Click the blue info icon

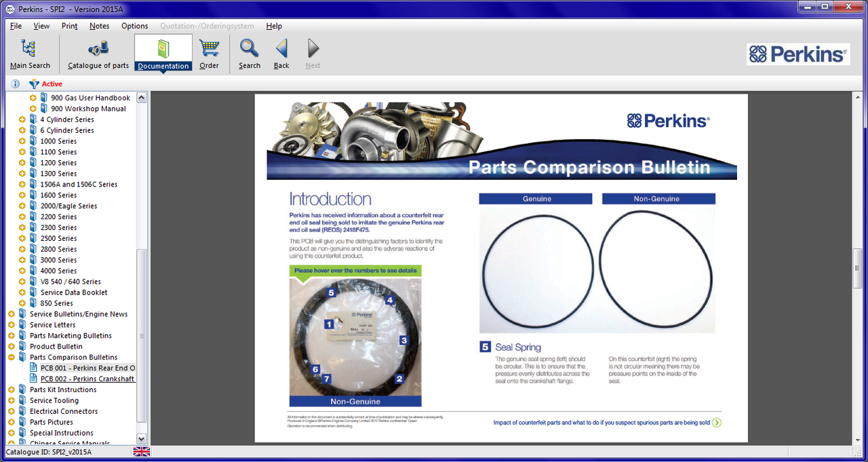[16, 84]
